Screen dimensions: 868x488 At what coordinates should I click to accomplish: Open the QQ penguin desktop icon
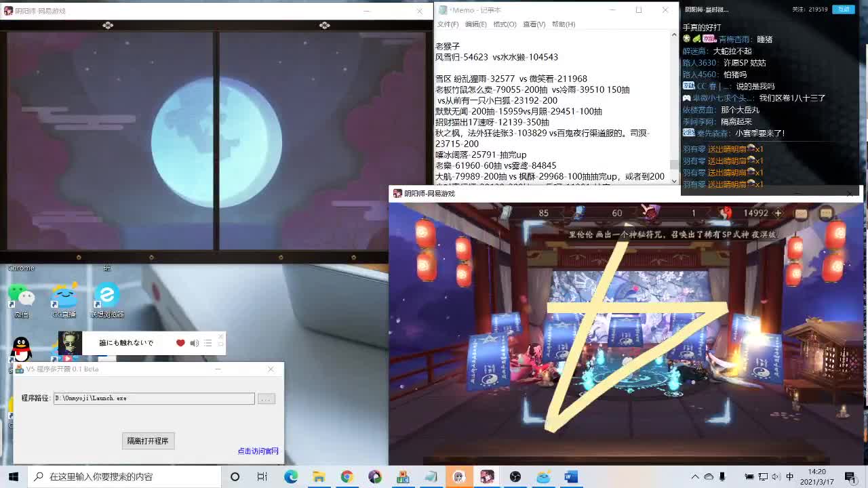pyautogui.click(x=22, y=350)
